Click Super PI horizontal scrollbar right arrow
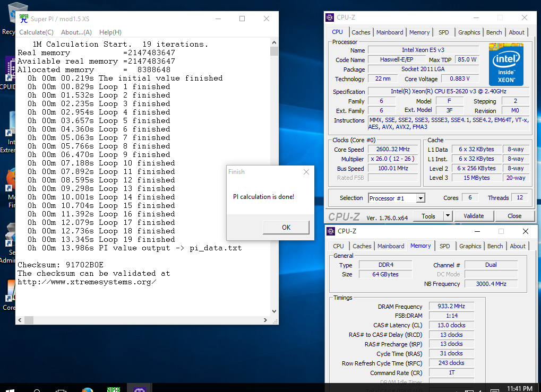Image resolution: width=541 pixels, height=392 pixels. point(265,320)
